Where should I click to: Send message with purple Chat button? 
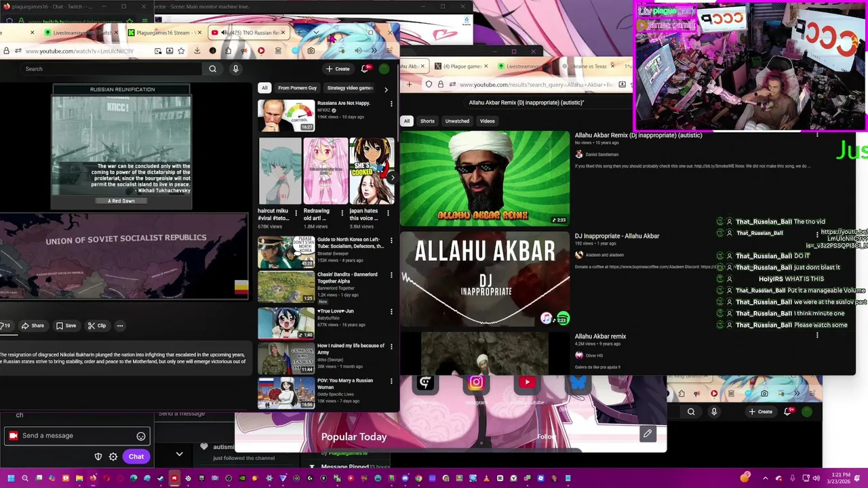click(136, 457)
